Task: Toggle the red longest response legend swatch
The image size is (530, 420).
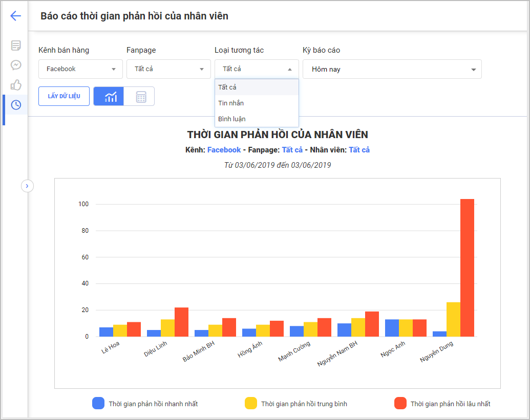Action: click(x=400, y=404)
